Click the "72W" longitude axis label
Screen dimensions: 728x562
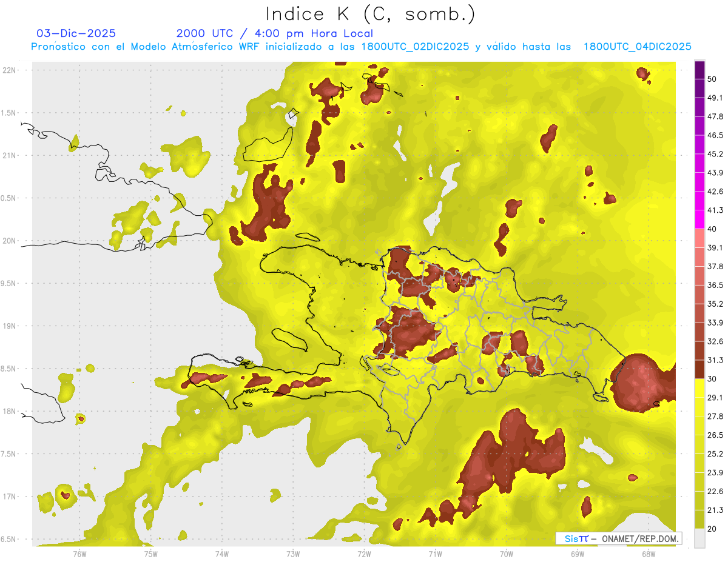coord(364,554)
